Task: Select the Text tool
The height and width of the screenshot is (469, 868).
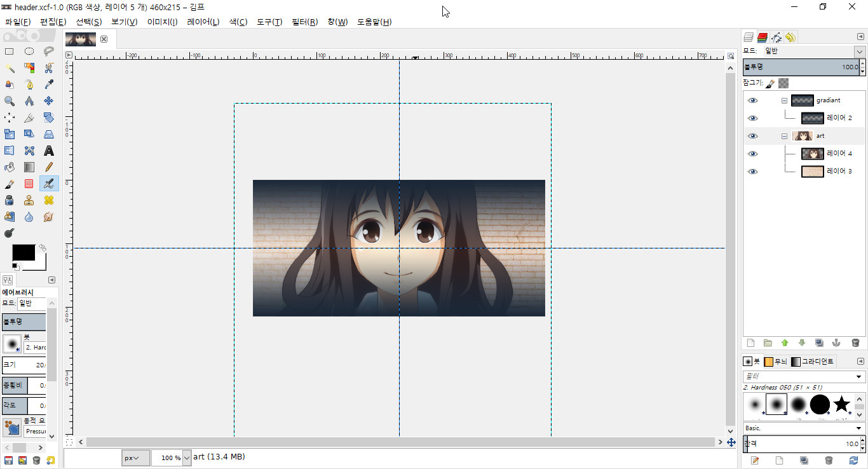Action: [x=48, y=151]
